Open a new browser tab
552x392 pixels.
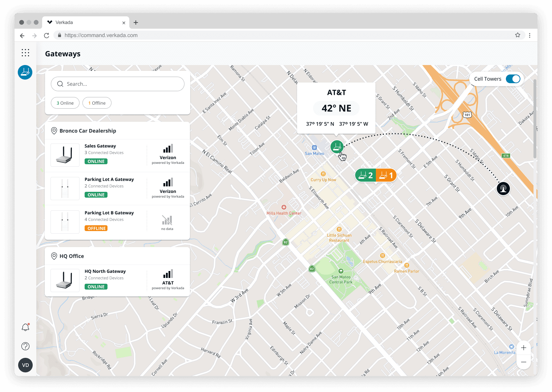[x=136, y=22]
